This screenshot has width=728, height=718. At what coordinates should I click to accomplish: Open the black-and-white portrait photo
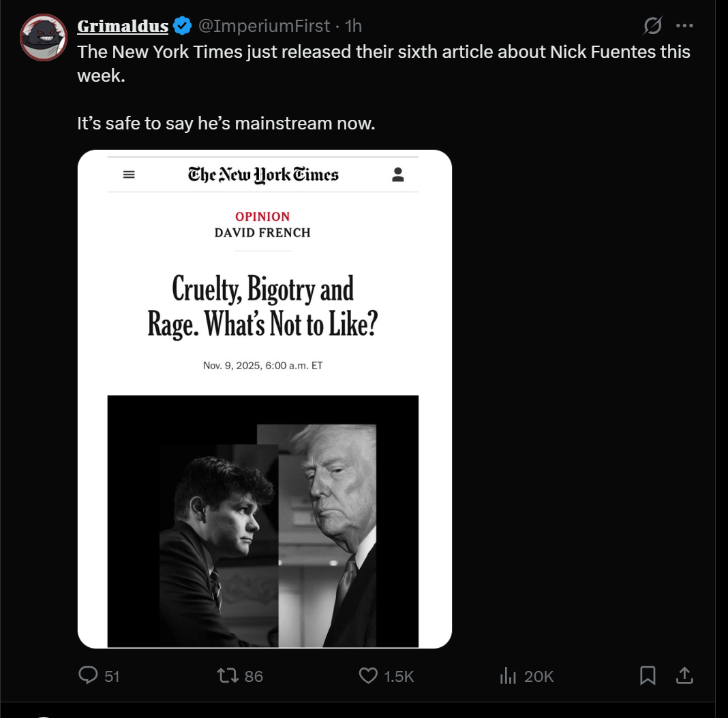262,521
